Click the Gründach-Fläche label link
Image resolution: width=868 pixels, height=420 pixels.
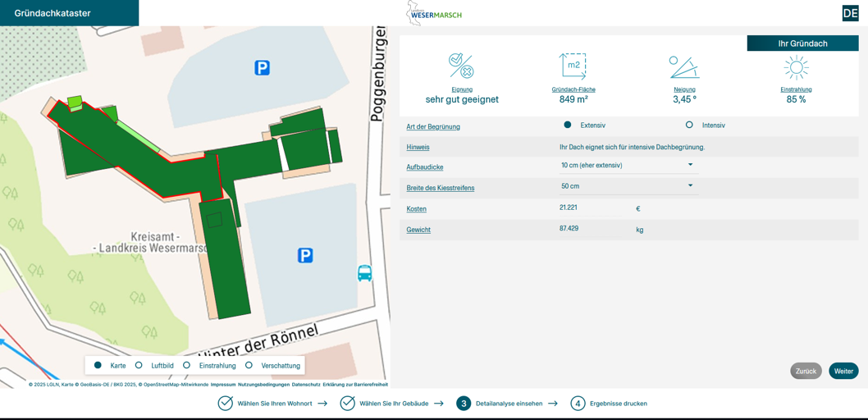pyautogui.click(x=573, y=89)
